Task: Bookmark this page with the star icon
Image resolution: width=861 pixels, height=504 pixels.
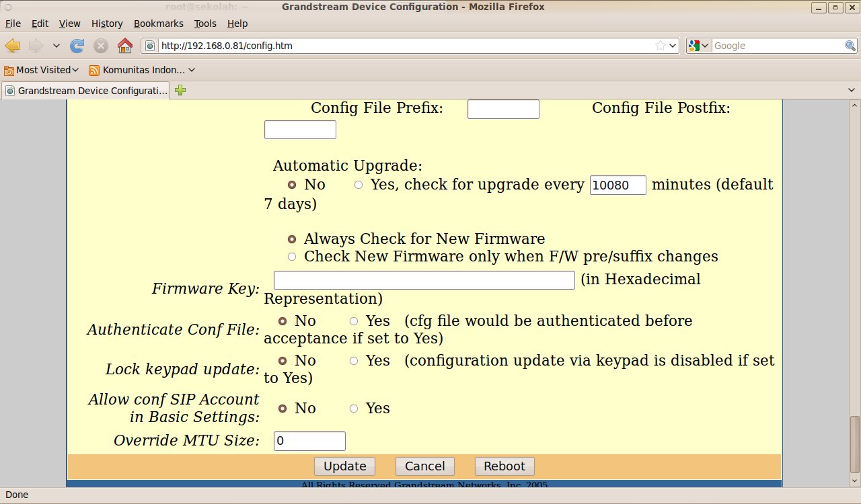Action: pos(661,46)
